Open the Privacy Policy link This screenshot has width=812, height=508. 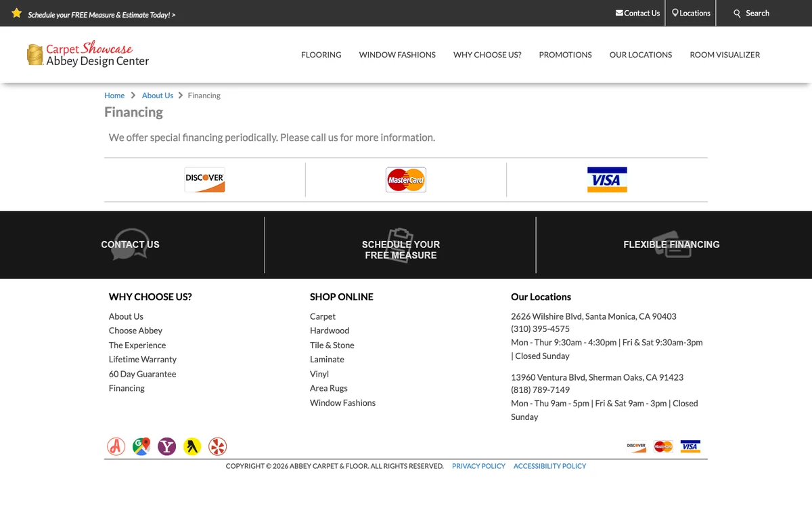pyautogui.click(x=478, y=466)
